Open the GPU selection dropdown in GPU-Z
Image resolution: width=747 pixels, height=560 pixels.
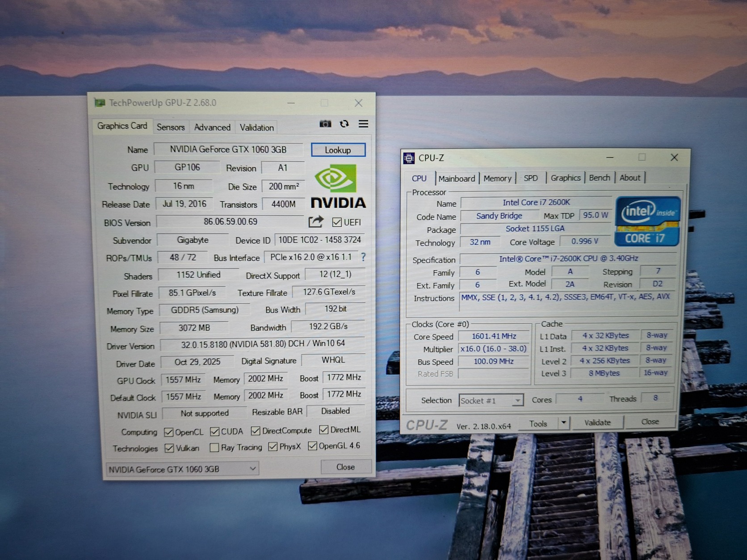tap(182, 469)
